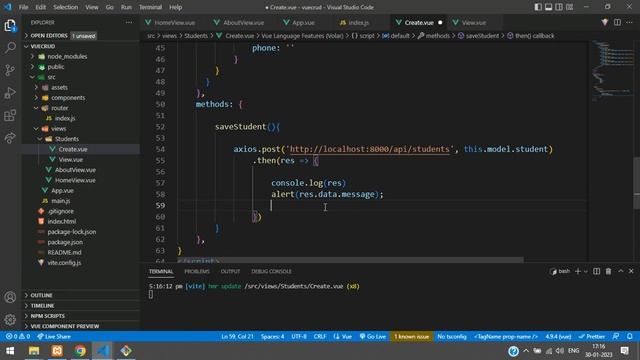Start Live Share from status bar
The height and width of the screenshot is (360, 640).
[x=54, y=336]
